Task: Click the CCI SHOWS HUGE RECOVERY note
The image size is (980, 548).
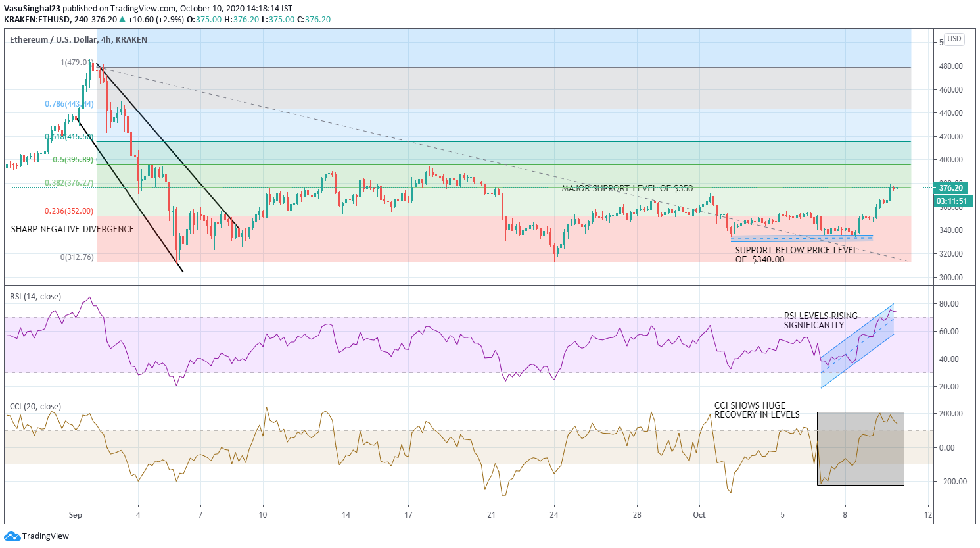Action: [x=757, y=410]
